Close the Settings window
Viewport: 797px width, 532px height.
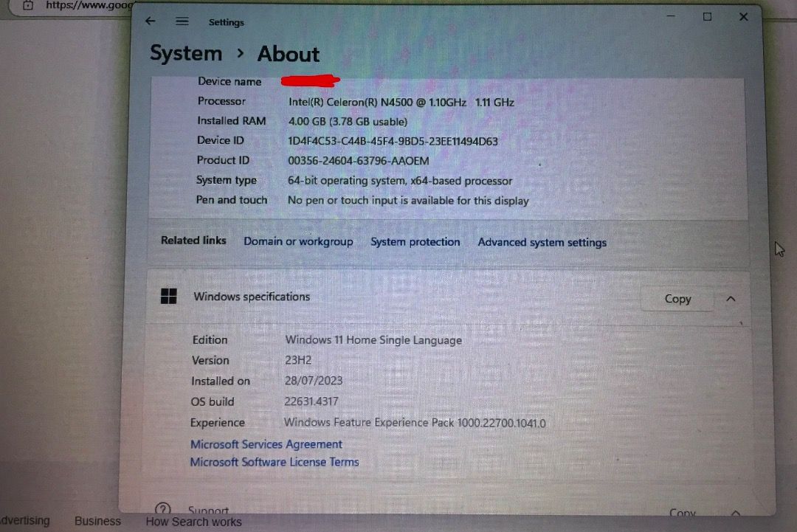point(743,17)
